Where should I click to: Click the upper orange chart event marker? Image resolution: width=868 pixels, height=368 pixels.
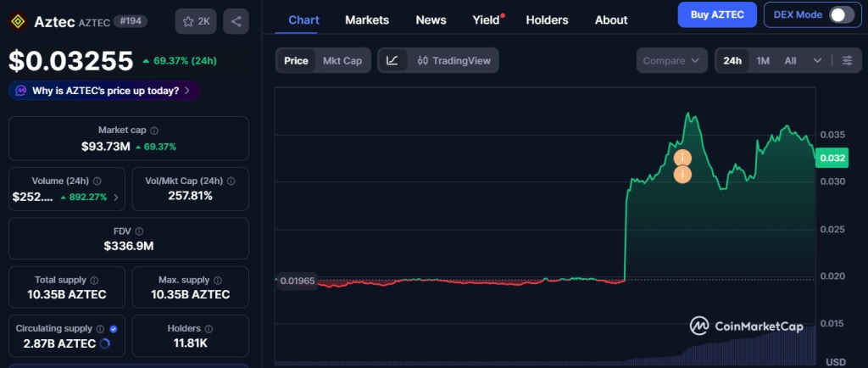[x=682, y=159]
